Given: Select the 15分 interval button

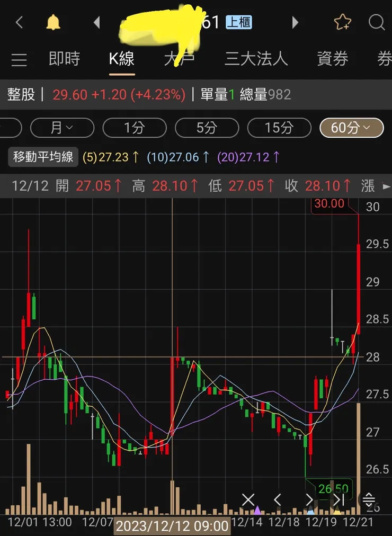Looking at the screenshot, I should [x=279, y=128].
